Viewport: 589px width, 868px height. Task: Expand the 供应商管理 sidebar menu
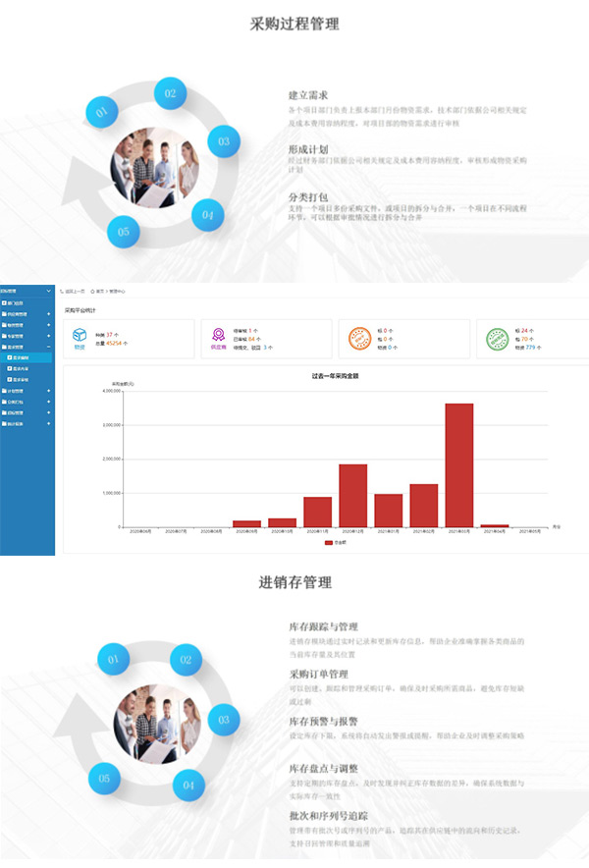point(49,314)
